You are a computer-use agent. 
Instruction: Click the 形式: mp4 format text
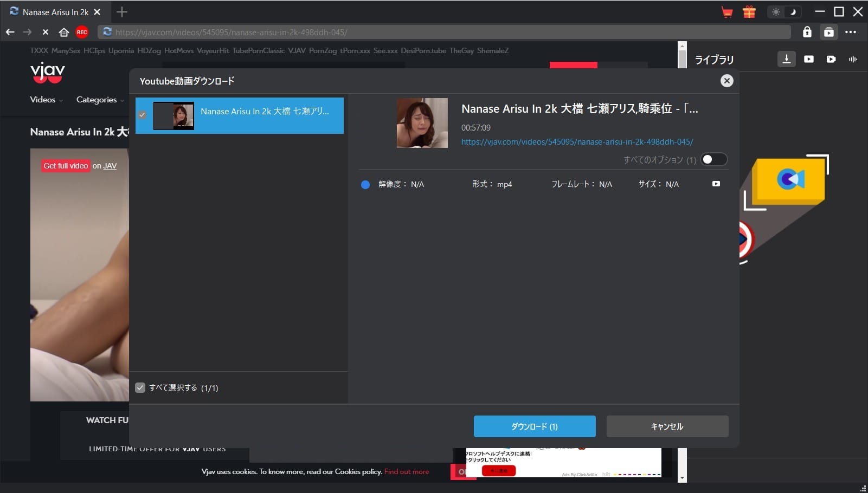(492, 184)
